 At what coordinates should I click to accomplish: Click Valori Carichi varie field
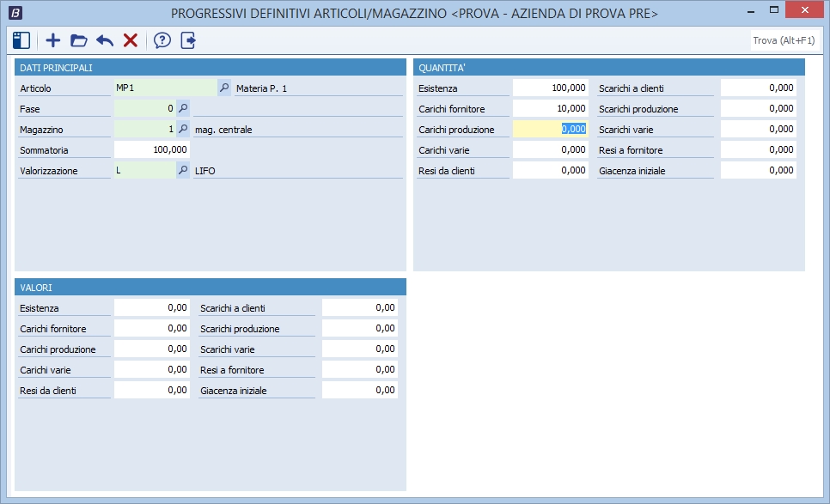(x=152, y=370)
